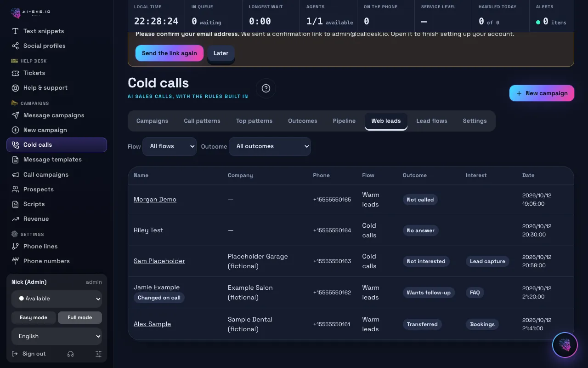Open the headset icon in user panel
588x368 pixels.
(x=70, y=354)
